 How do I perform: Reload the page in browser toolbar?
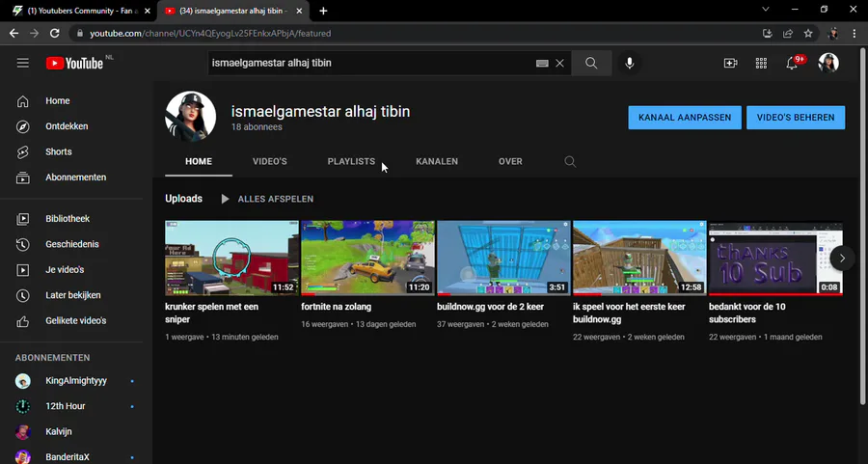[x=54, y=33]
